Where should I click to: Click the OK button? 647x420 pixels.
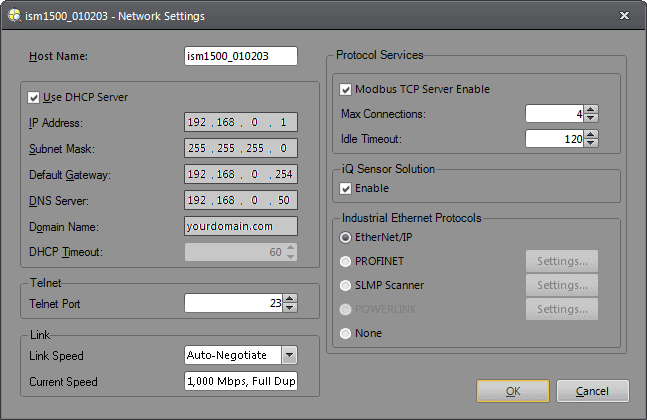click(512, 391)
